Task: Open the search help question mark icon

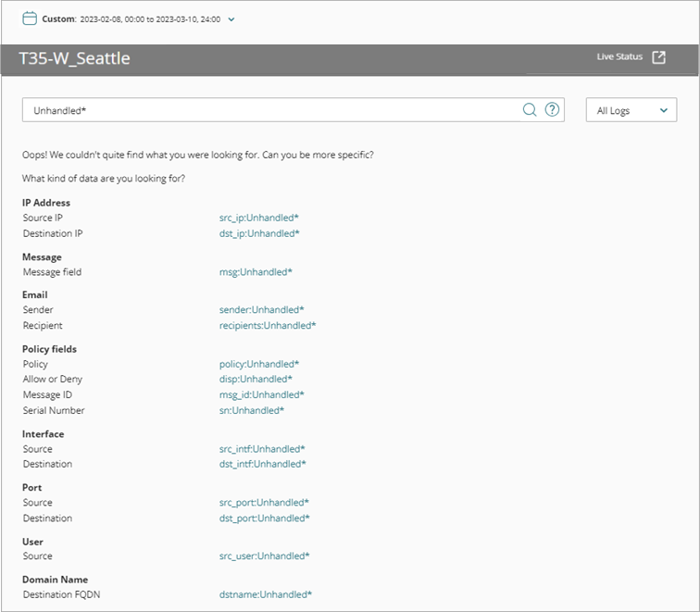Action: [553, 110]
